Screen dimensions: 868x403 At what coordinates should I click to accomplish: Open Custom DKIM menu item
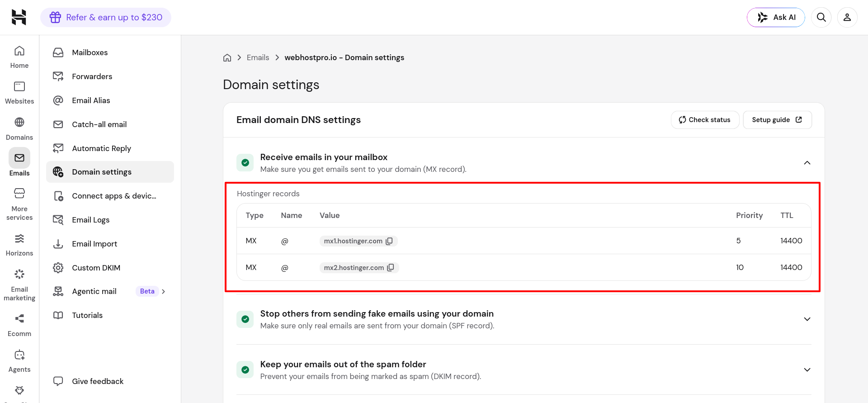click(x=110, y=268)
